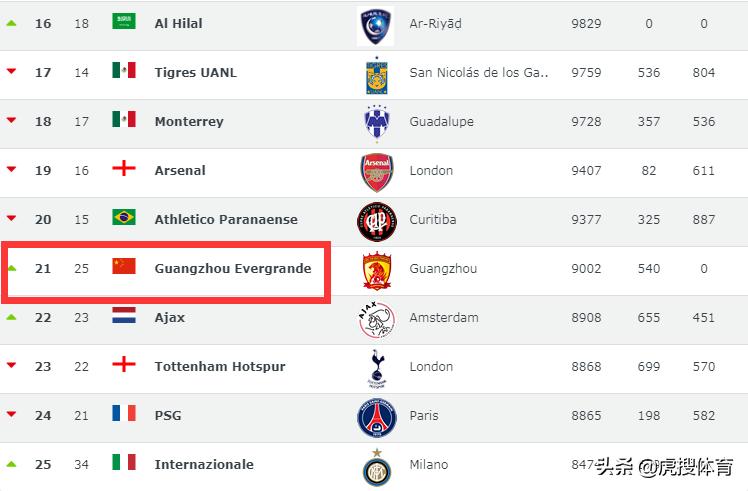Click the Brazil flag beside Athletico Paranaense
Screen dimensions: 748x491
click(x=124, y=218)
